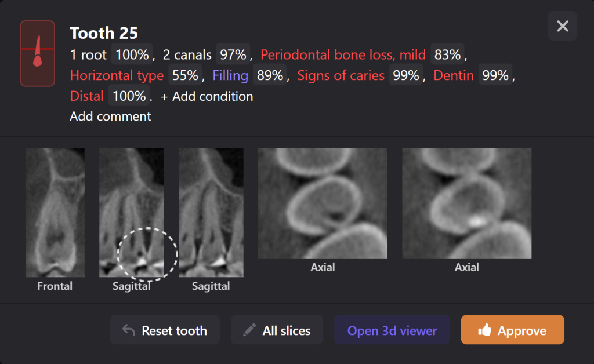594x364 pixels.
Task: Toggle the Signs of caries condition
Action: pos(341,75)
